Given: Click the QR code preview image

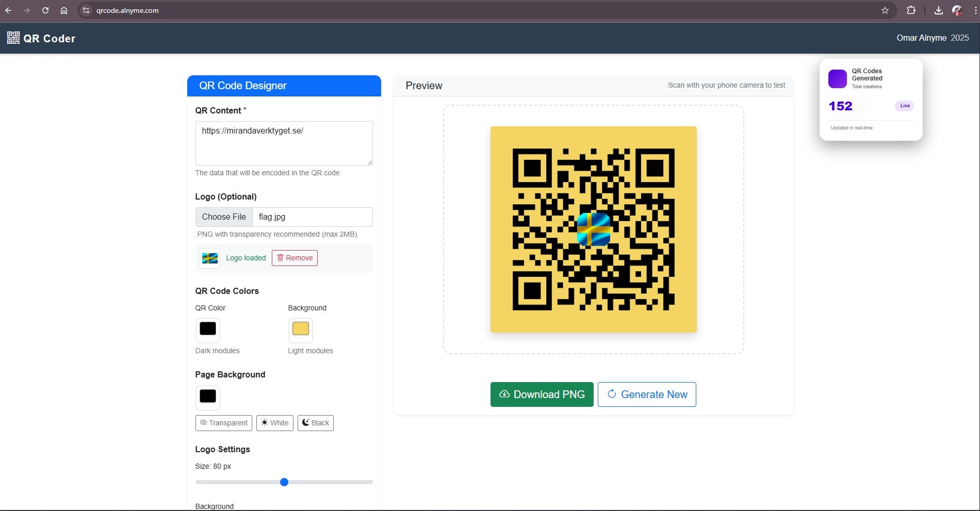Looking at the screenshot, I should [594, 229].
